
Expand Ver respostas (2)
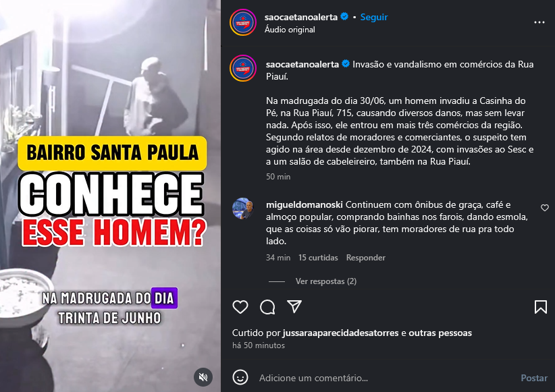coord(325,281)
